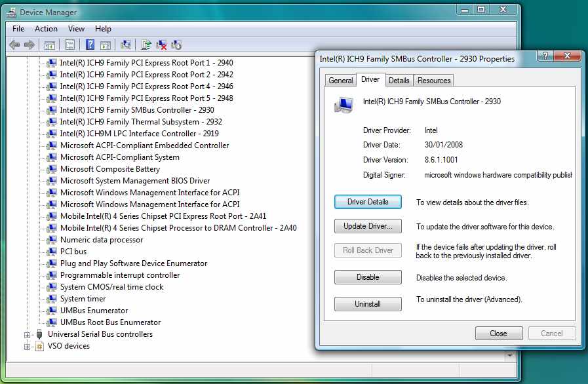Click the greyed Roll Back Driver button

[368, 250]
